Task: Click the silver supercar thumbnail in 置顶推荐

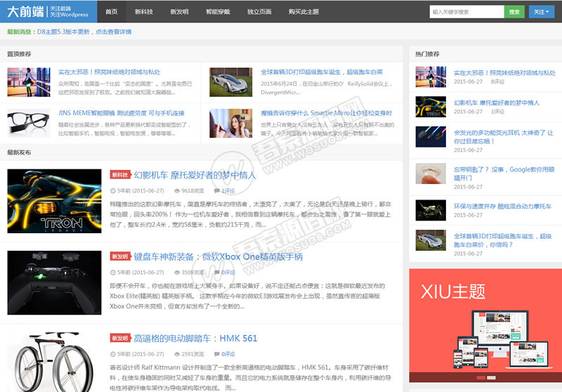Action: [231, 82]
